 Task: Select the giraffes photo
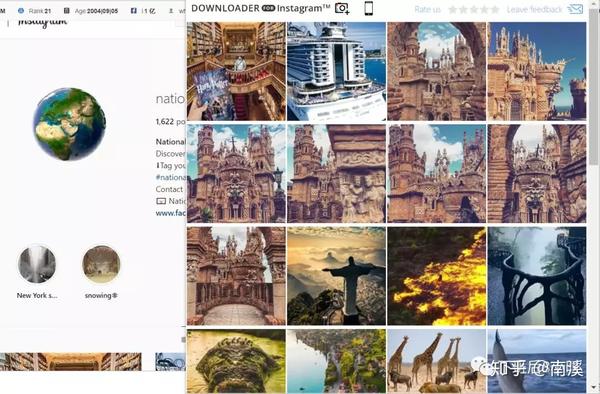click(437, 361)
